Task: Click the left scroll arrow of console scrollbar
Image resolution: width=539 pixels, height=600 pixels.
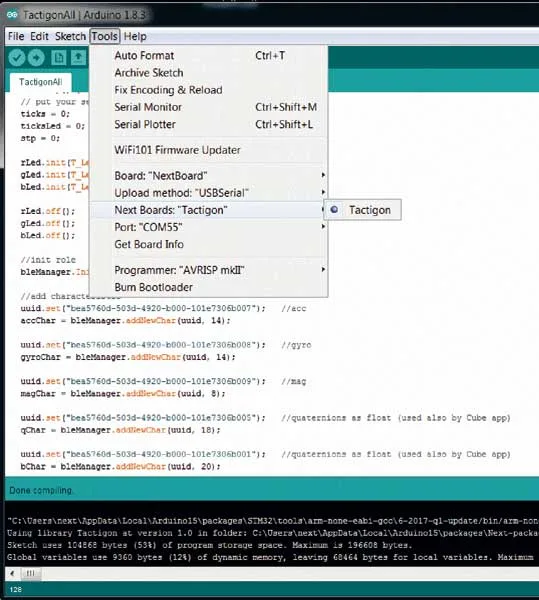Action: click(x=12, y=573)
